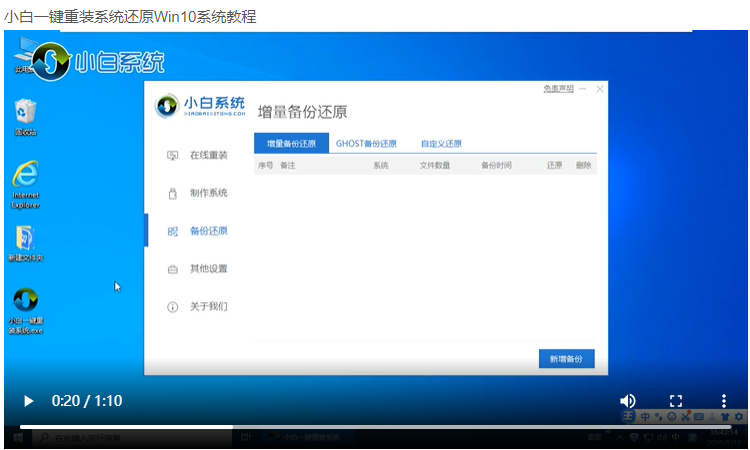Image resolution: width=750 pixels, height=450 pixels.
Task: Click the taskbar volume tray icon
Action: [662, 437]
